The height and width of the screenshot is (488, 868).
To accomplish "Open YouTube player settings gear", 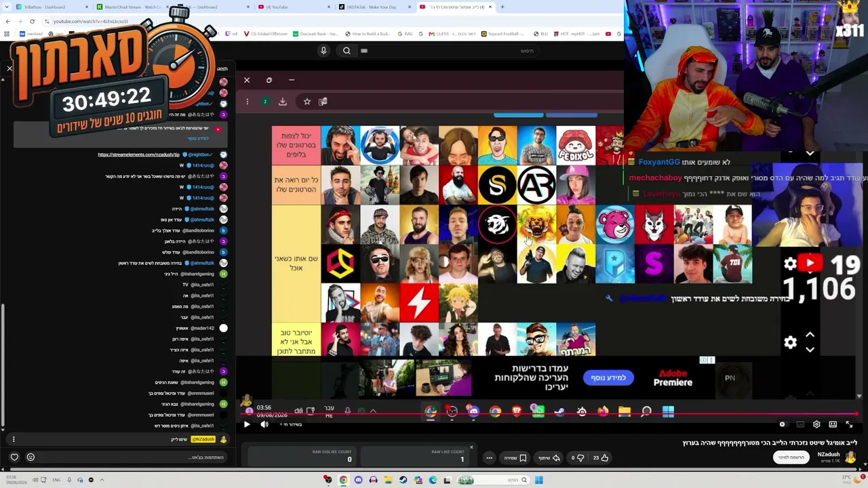I will (816, 424).
